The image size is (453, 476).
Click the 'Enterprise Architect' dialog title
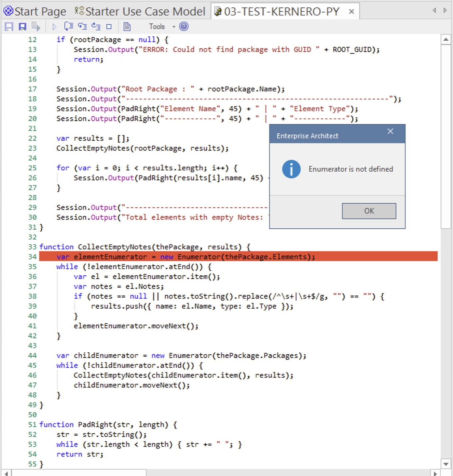point(307,136)
